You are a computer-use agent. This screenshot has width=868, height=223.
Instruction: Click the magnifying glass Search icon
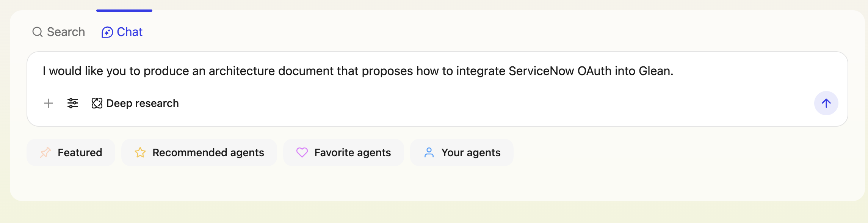pyautogui.click(x=37, y=32)
